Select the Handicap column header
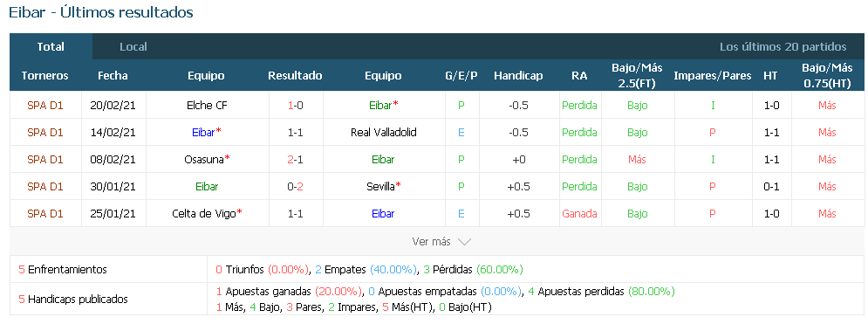 point(518,75)
